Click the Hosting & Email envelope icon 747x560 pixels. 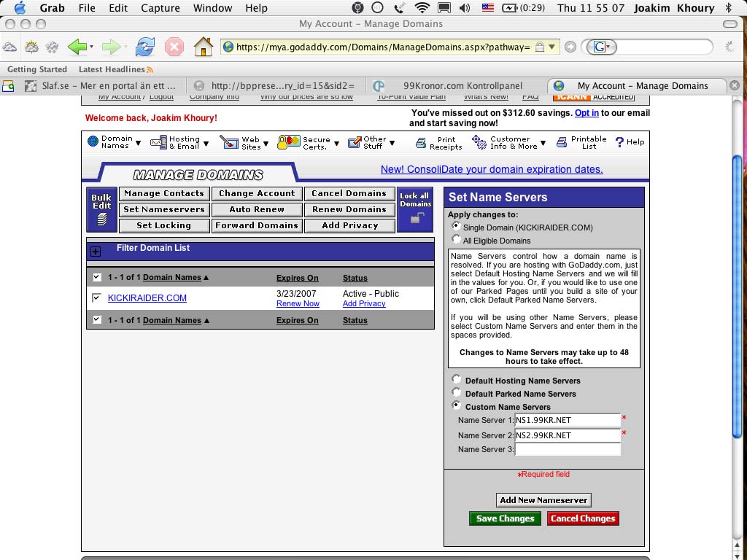[x=158, y=142]
